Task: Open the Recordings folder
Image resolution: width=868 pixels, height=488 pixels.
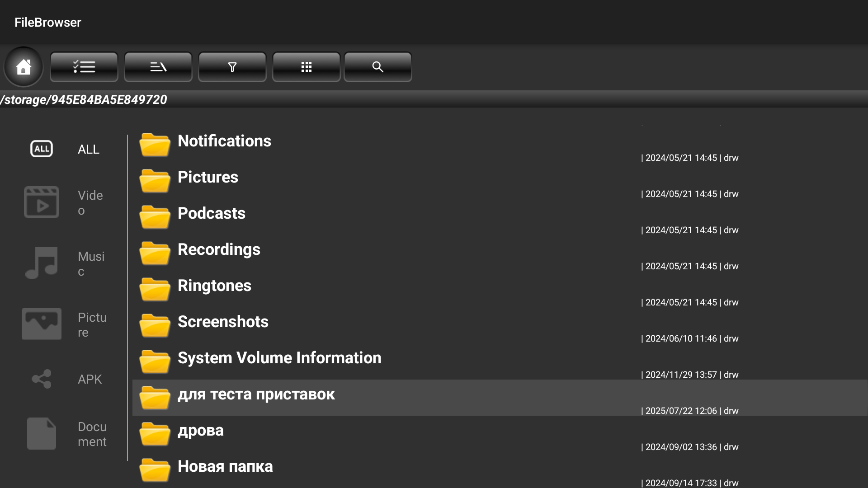Action: (219, 250)
